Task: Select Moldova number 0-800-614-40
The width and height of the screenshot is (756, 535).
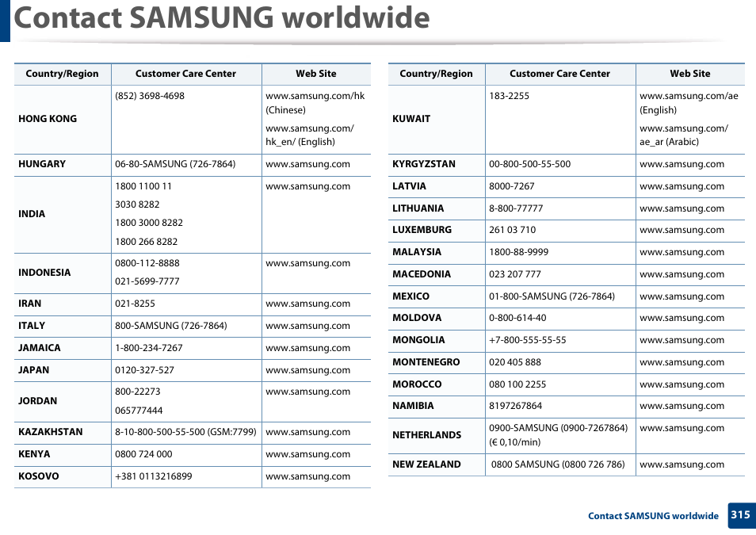Action: pos(517,318)
